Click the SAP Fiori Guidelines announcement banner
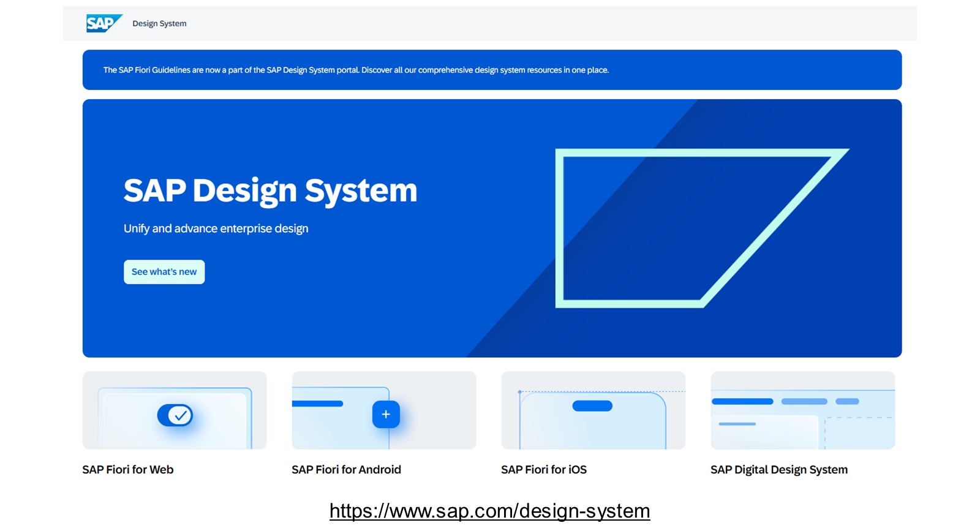 (492, 70)
